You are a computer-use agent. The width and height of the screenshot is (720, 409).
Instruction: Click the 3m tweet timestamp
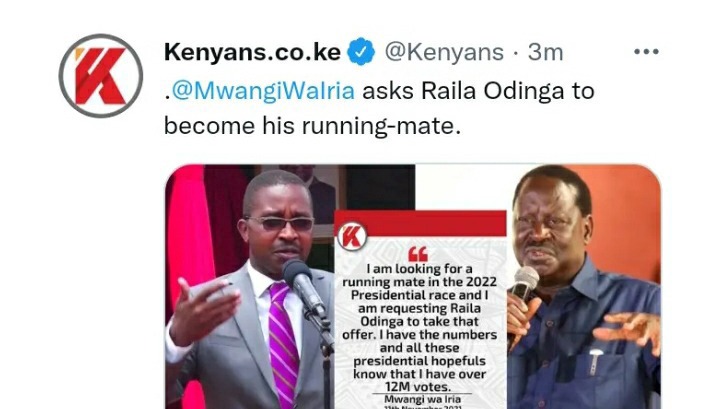pyautogui.click(x=545, y=52)
